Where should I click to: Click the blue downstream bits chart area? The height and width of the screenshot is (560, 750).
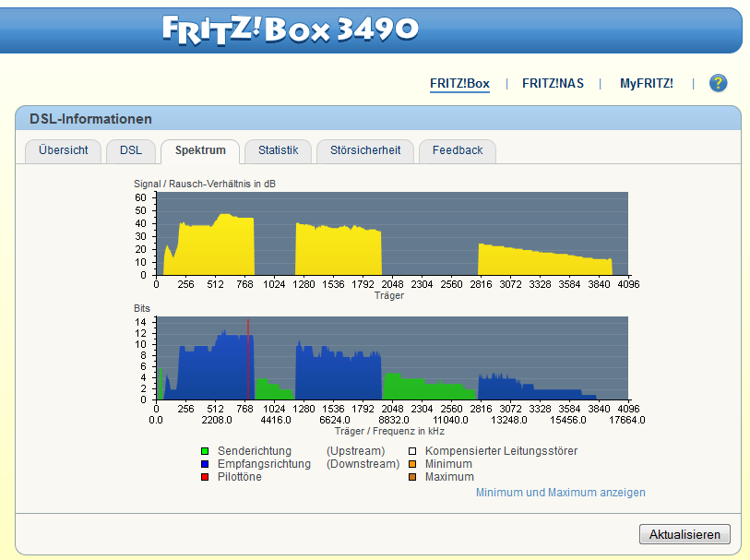pyautogui.click(x=392, y=358)
